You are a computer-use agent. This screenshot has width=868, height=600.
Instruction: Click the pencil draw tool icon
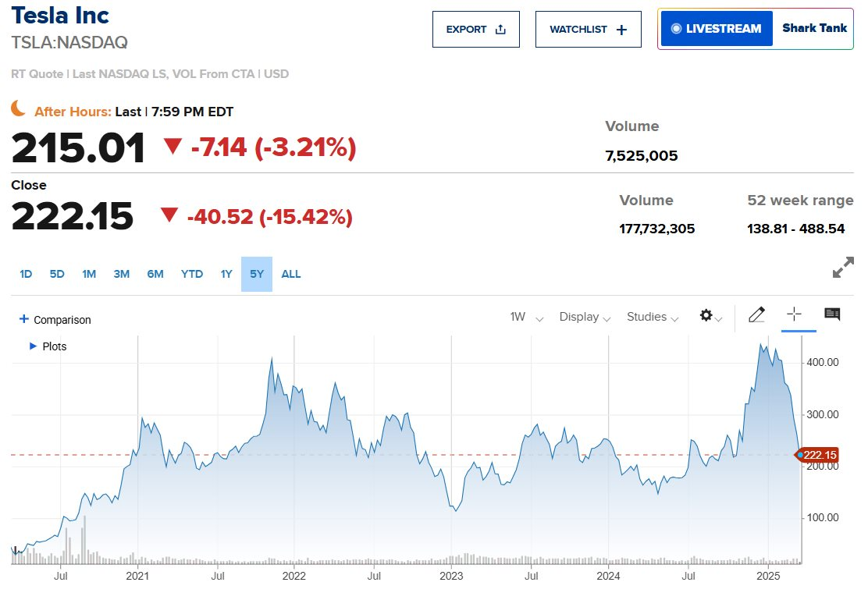756,315
